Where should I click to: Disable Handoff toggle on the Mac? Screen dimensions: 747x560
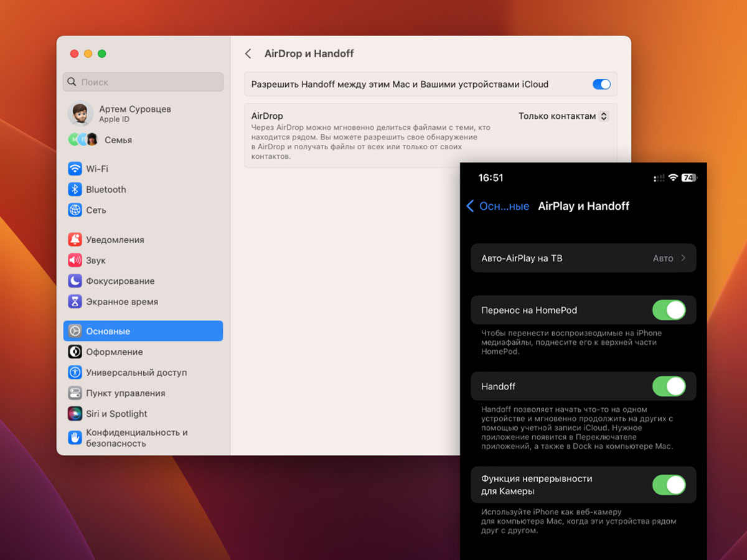coord(601,84)
